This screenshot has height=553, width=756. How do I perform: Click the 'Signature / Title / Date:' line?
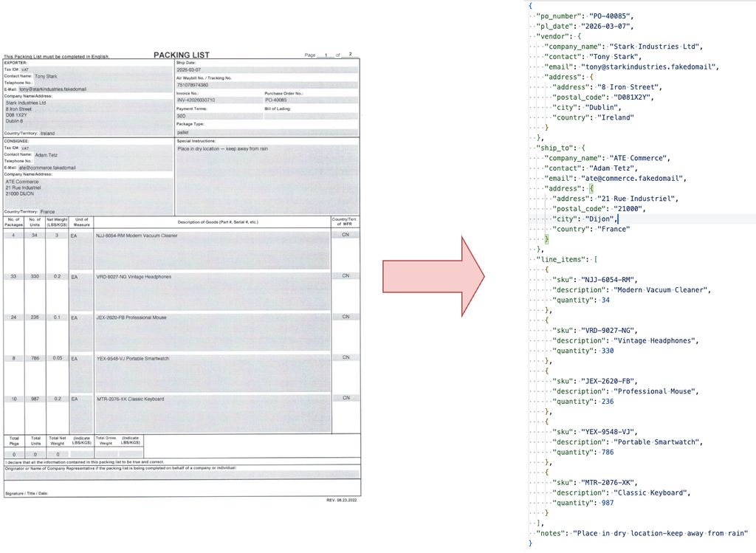27,494
